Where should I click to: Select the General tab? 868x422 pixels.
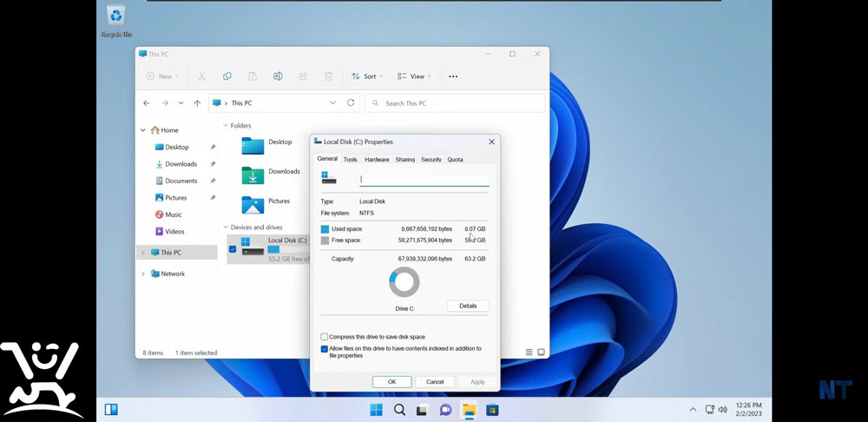(327, 159)
